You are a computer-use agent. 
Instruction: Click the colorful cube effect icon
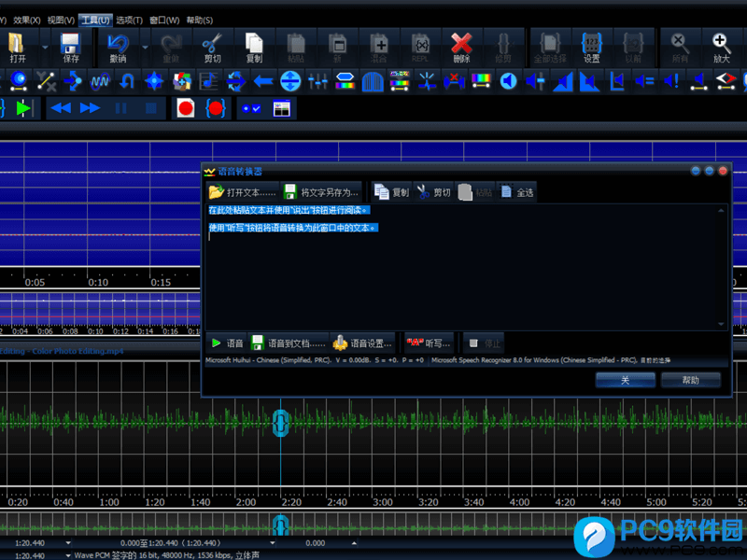click(181, 81)
